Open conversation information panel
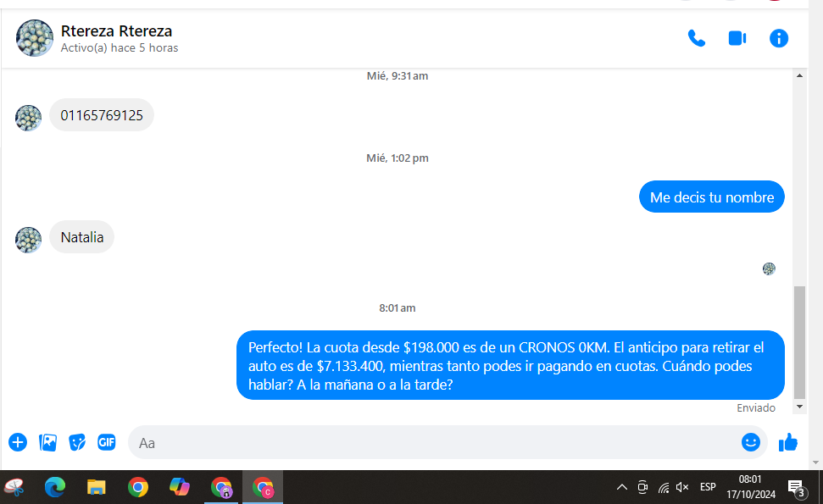 point(778,38)
